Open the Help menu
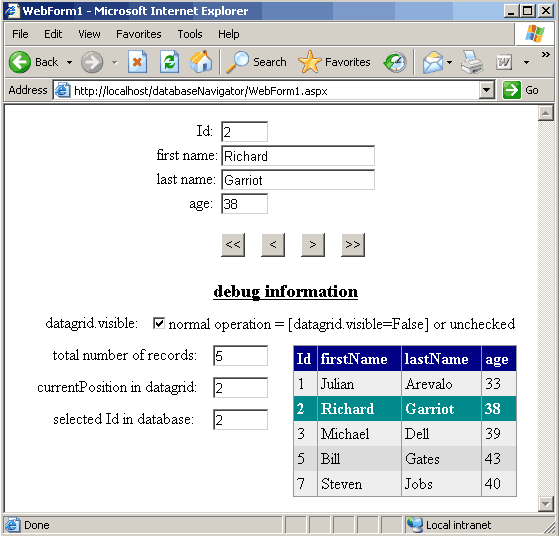 [x=229, y=34]
